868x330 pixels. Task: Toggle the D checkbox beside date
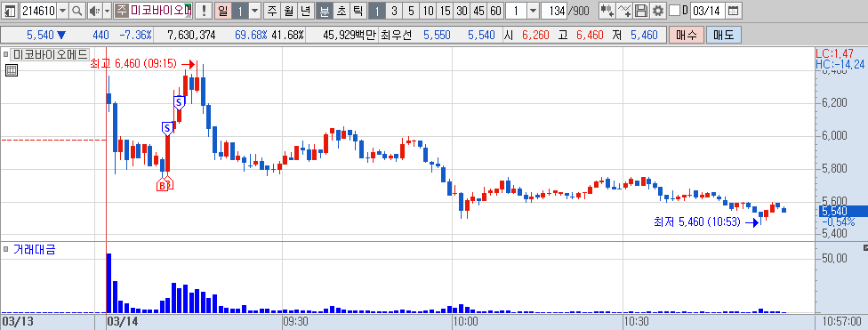(674, 10)
